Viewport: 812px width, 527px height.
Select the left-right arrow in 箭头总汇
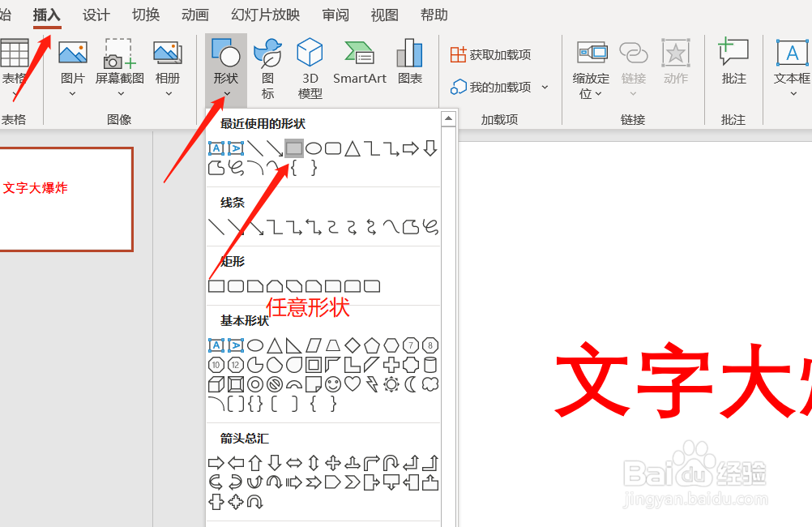(x=294, y=463)
